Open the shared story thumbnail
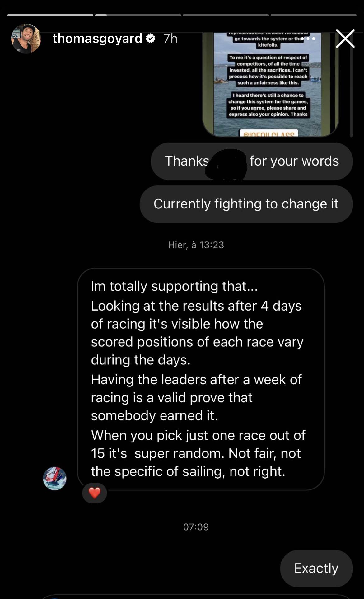 [x=271, y=85]
